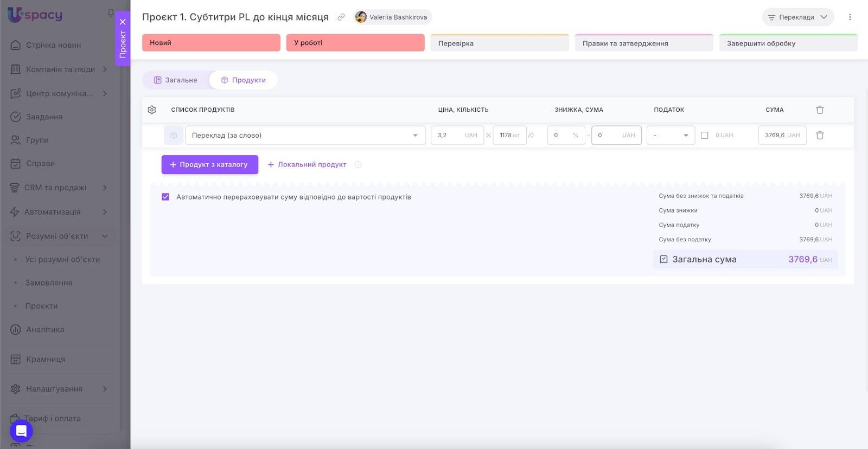Open Valeriia Bashkirova user avatar
Viewport: 868px width, 449px height.
(361, 17)
